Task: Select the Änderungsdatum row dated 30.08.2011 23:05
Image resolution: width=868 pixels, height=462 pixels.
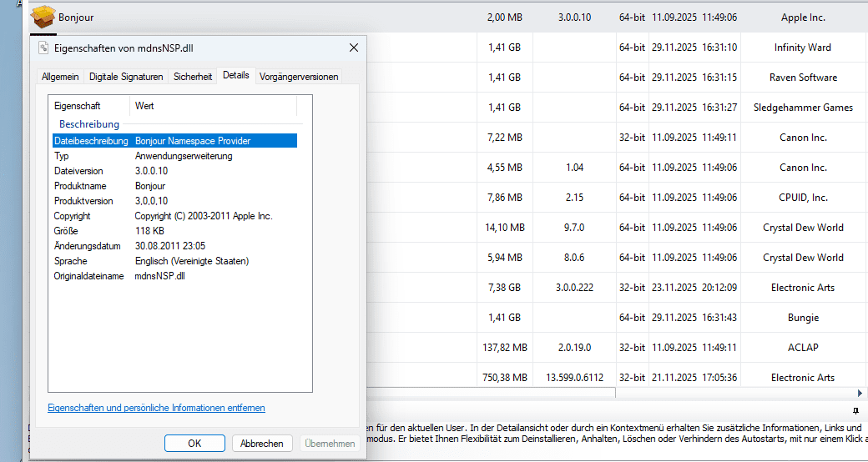Action: pos(175,246)
